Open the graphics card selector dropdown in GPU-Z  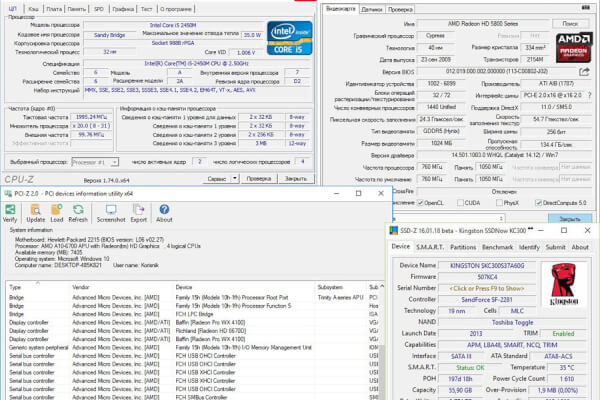[x=448, y=219]
